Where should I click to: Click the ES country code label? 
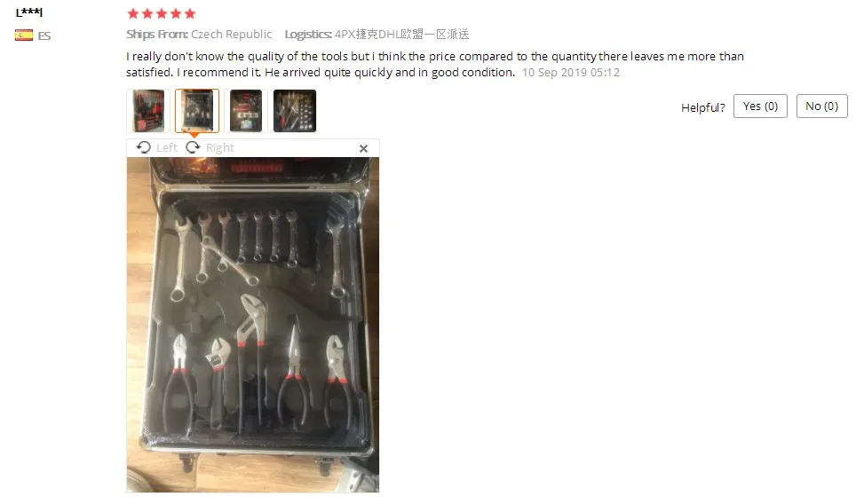(44, 35)
